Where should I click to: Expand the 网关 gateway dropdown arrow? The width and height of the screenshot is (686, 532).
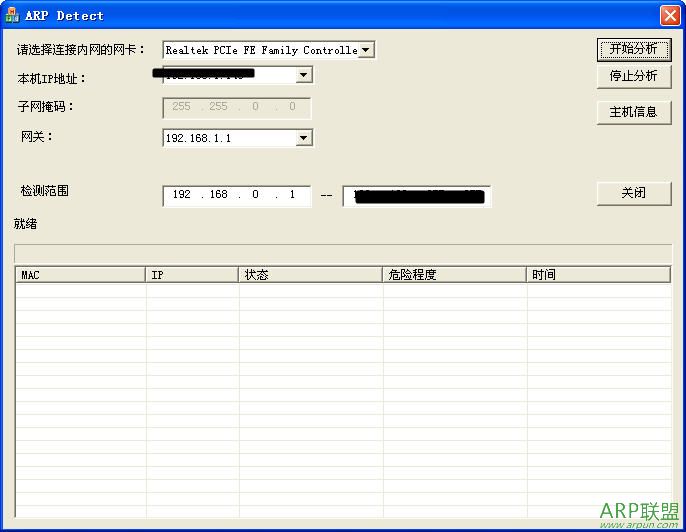click(x=304, y=138)
